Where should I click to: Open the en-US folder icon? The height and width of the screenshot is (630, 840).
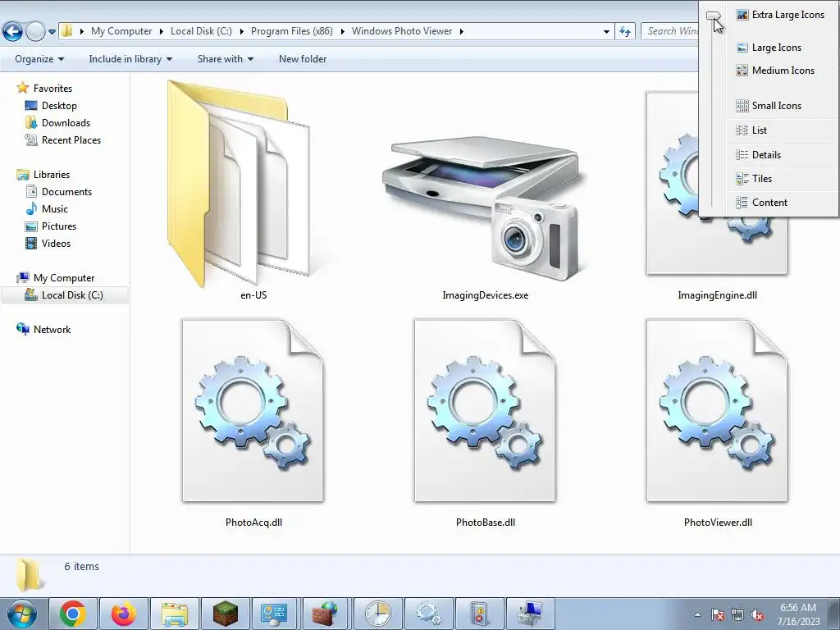(x=239, y=183)
